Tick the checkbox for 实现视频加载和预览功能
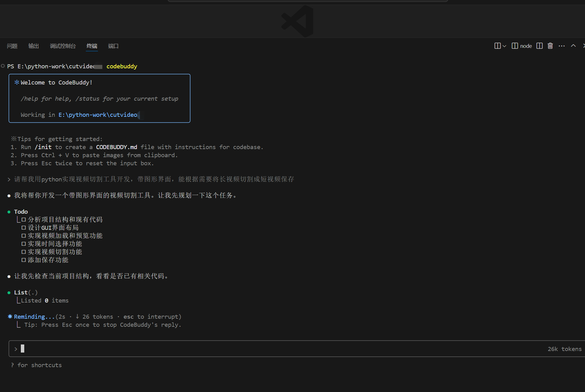 point(24,236)
